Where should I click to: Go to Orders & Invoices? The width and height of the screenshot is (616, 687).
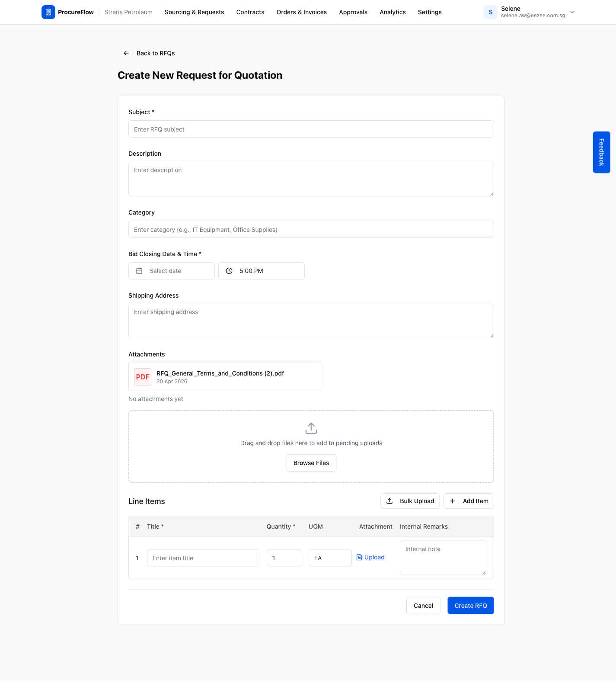click(302, 12)
